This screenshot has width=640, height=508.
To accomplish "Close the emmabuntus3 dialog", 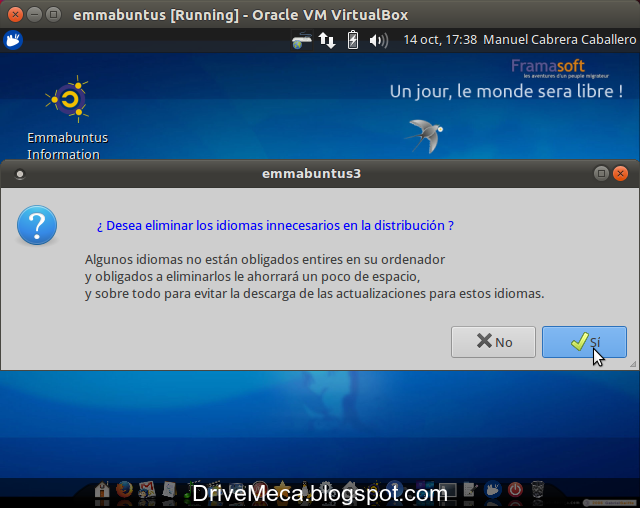I will [x=620, y=173].
